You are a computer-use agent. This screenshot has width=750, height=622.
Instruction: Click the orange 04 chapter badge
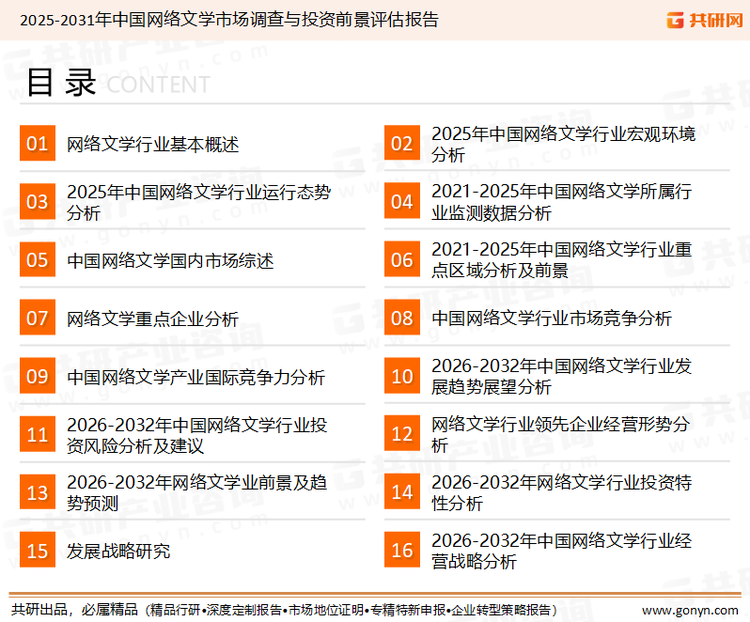pyautogui.click(x=402, y=201)
